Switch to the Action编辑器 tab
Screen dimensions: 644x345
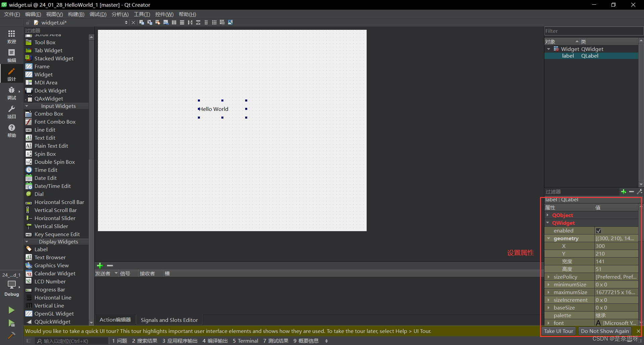[x=115, y=320]
